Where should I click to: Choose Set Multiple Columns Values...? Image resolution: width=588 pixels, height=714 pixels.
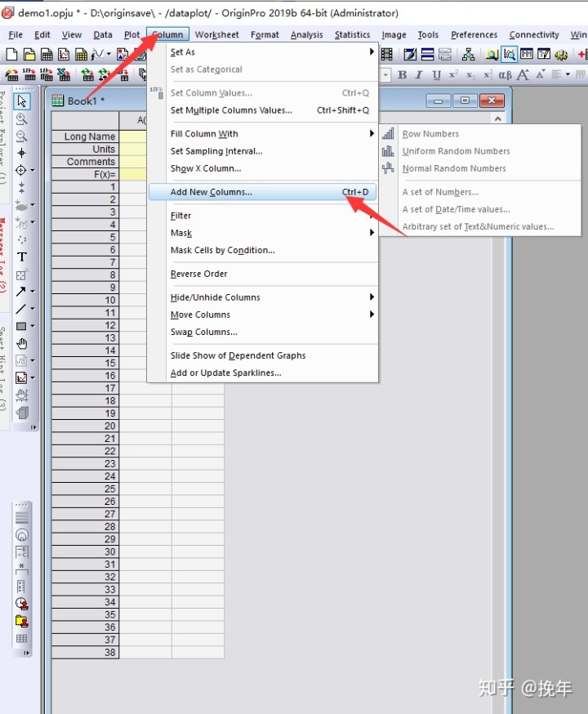270,110
